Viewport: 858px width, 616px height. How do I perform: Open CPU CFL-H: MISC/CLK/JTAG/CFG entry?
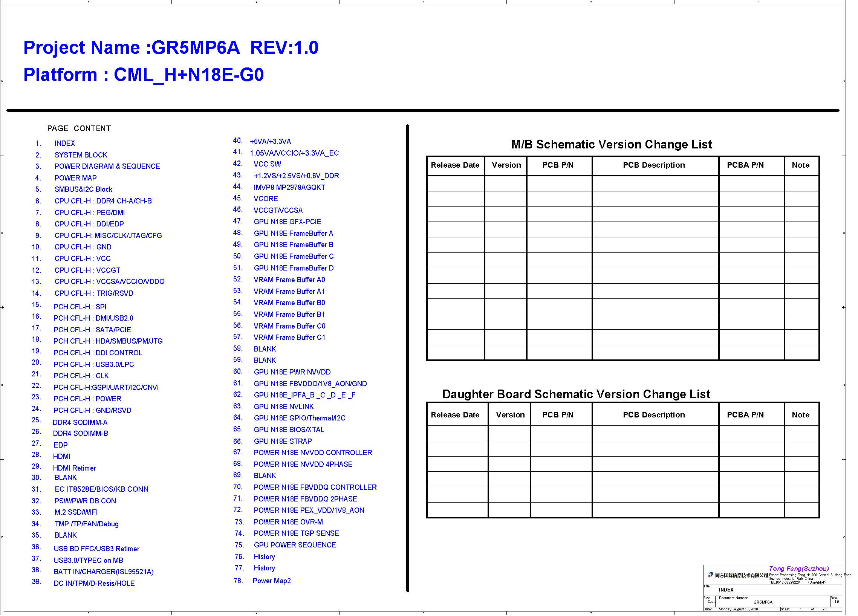[x=108, y=236]
